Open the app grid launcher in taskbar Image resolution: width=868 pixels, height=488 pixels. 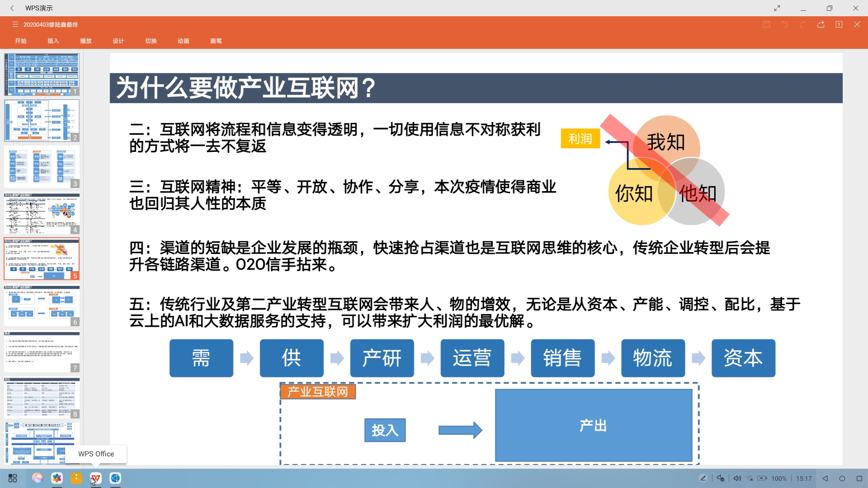click(13, 478)
